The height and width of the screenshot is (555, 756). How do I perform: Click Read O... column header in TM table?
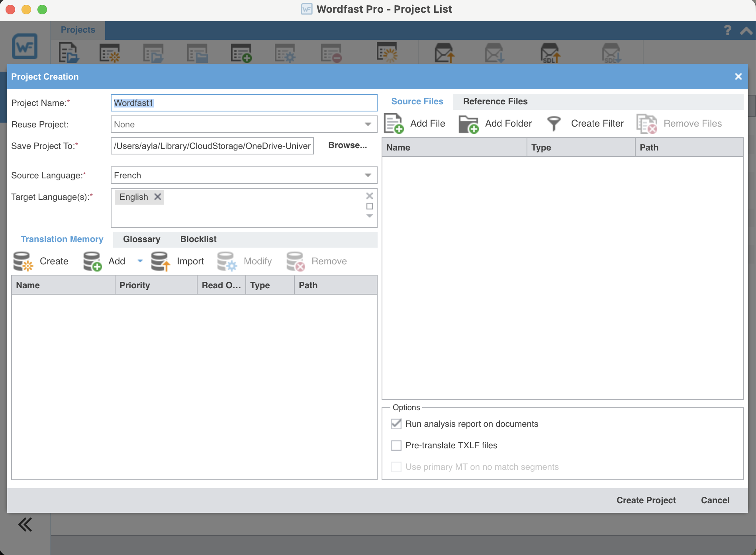[x=221, y=285]
